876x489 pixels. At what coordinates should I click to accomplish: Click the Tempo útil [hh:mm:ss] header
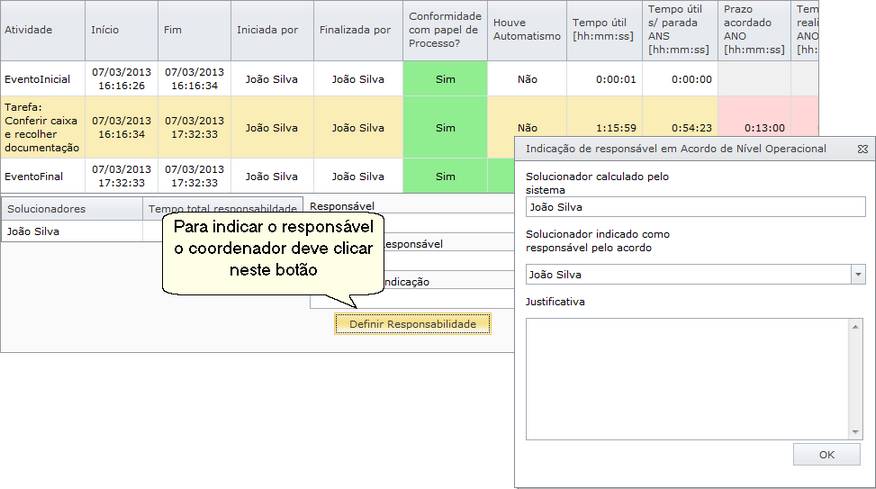604,30
